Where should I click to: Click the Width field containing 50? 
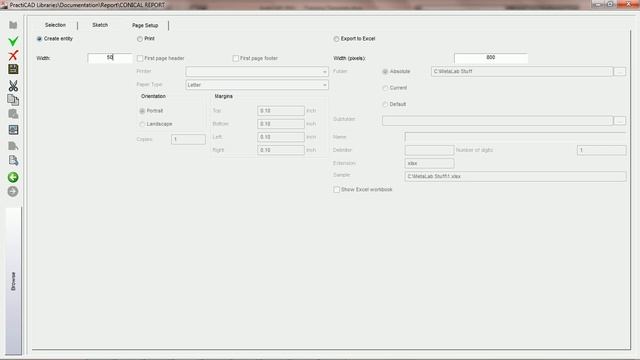coord(110,58)
